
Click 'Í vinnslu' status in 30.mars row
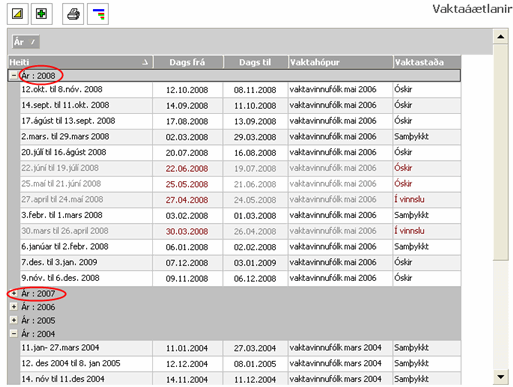[409, 231]
